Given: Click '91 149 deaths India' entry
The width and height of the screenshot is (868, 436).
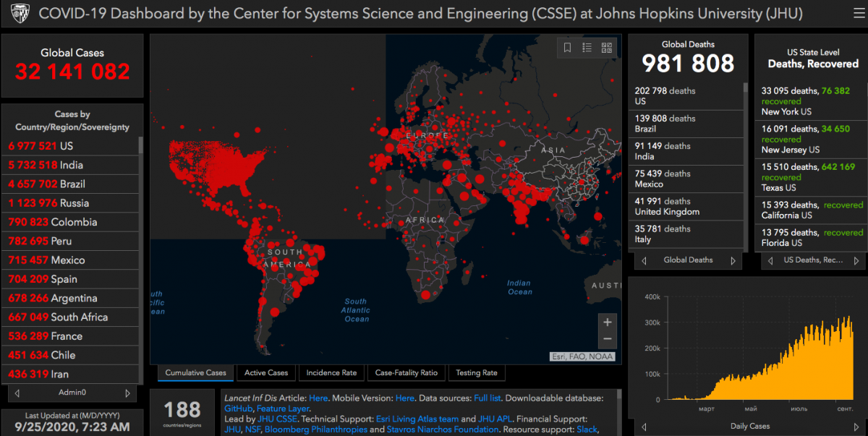Looking at the screenshot, I should tap(686, 151).
